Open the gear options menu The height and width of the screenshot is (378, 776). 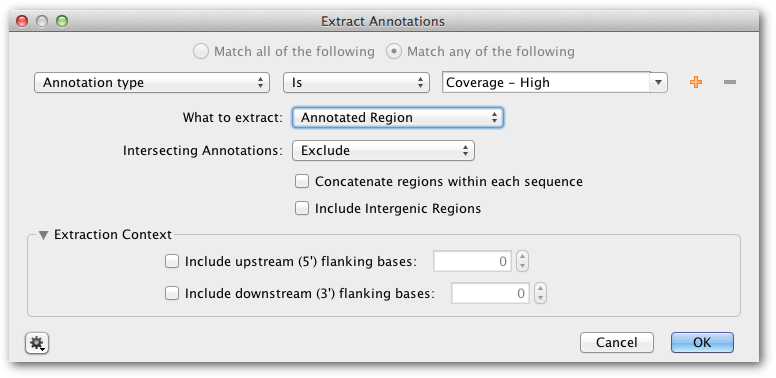pos(37,343)
